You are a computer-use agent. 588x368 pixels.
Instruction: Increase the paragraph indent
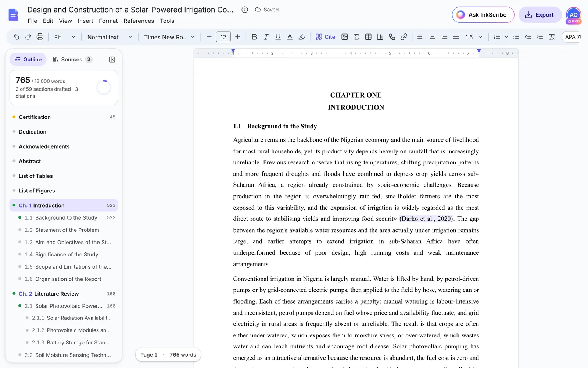(539, 37)
